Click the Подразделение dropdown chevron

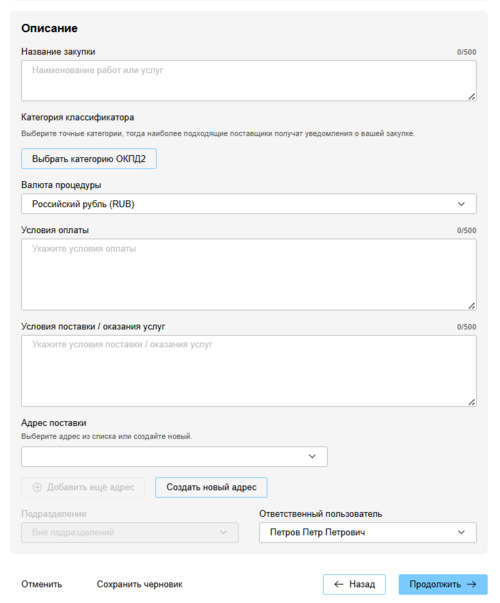223,532
